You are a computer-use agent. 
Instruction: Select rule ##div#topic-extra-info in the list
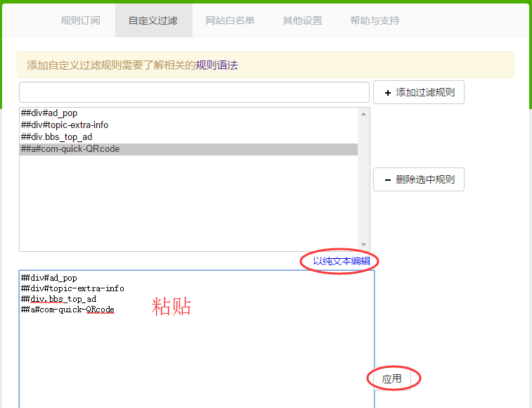[x=188, y=125]
